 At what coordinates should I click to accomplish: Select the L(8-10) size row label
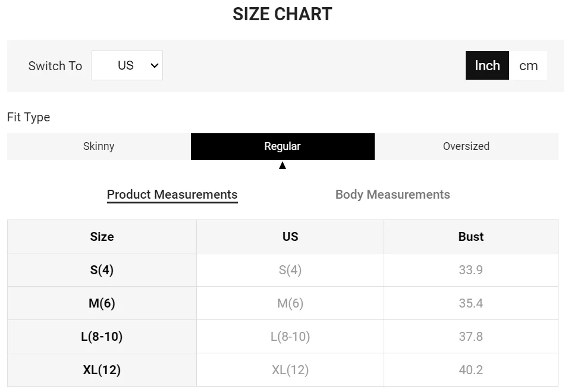[x=102, y=337]
